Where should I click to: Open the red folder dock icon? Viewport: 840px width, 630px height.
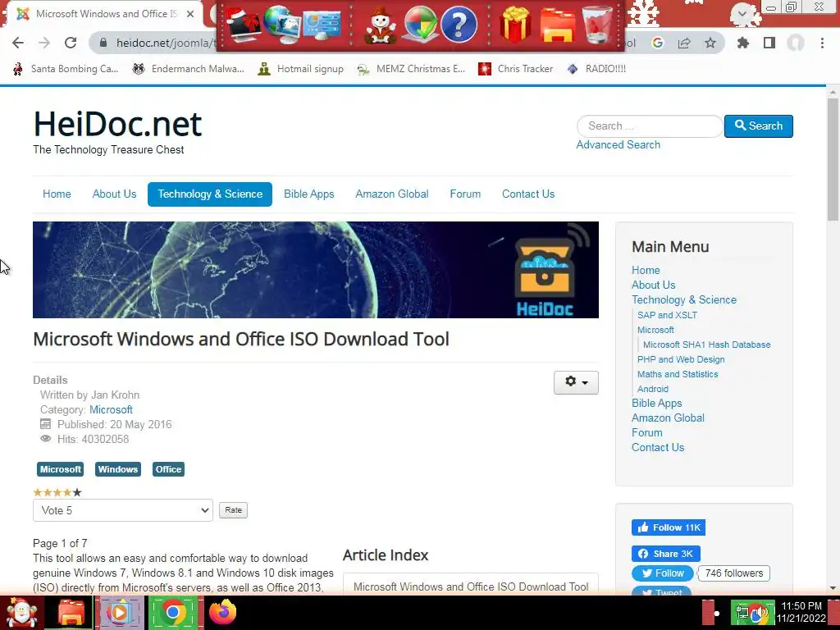point(558,25)
